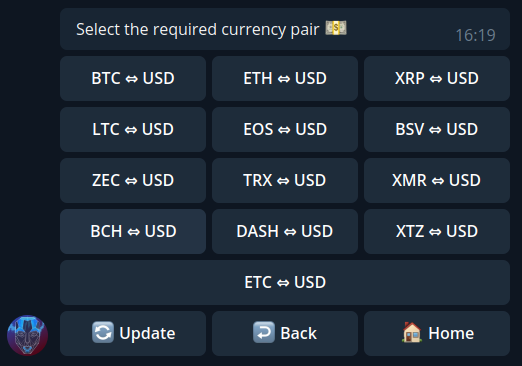Tap the XTZ ⇔ USD button
Image resolution: width=522 pixels, height=366 pixels.
coord(437,231)
